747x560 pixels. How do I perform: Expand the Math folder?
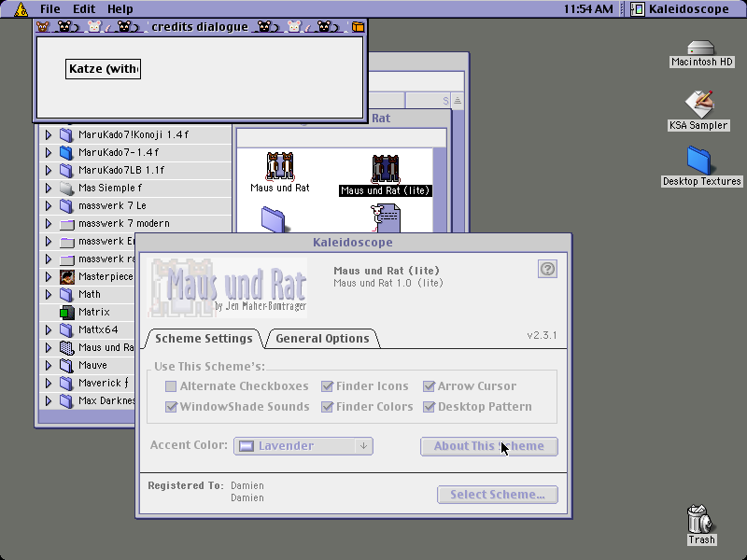click(x=49, y=294)
